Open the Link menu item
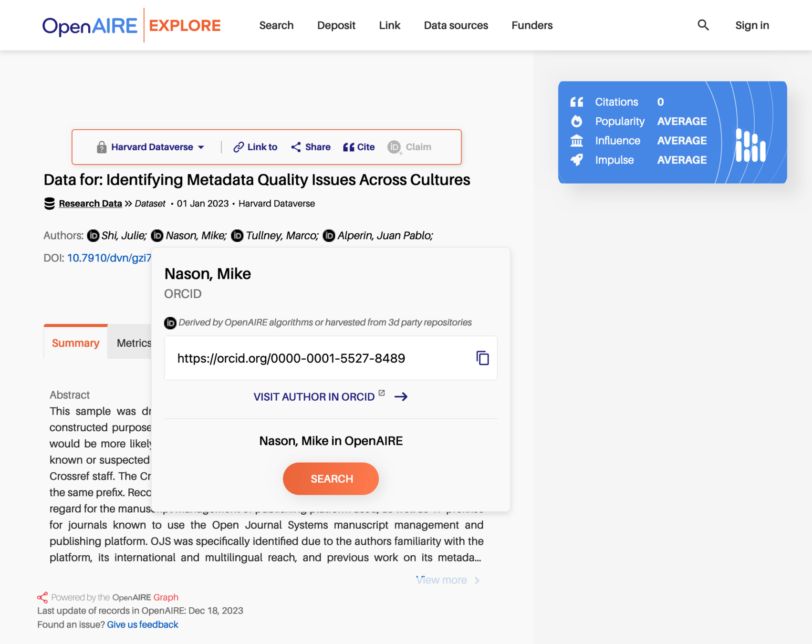The image size is (812, 644). pos(390,25)
